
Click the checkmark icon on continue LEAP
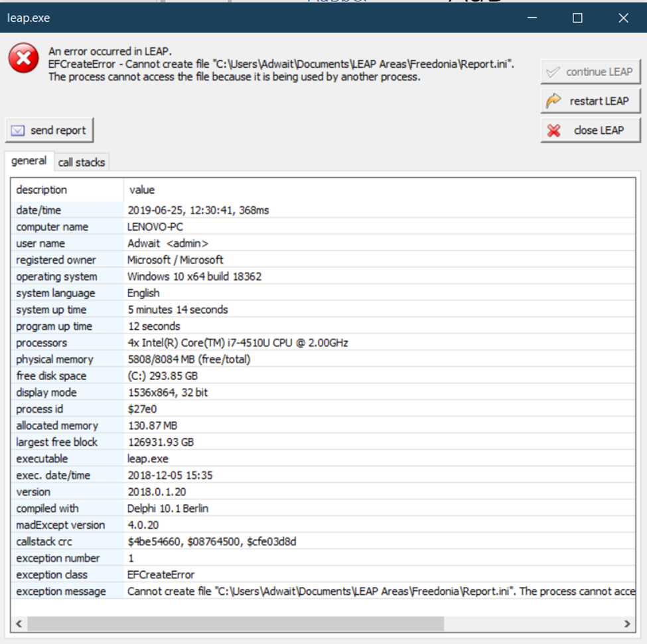pyautogui.click(x=553, y=72)
